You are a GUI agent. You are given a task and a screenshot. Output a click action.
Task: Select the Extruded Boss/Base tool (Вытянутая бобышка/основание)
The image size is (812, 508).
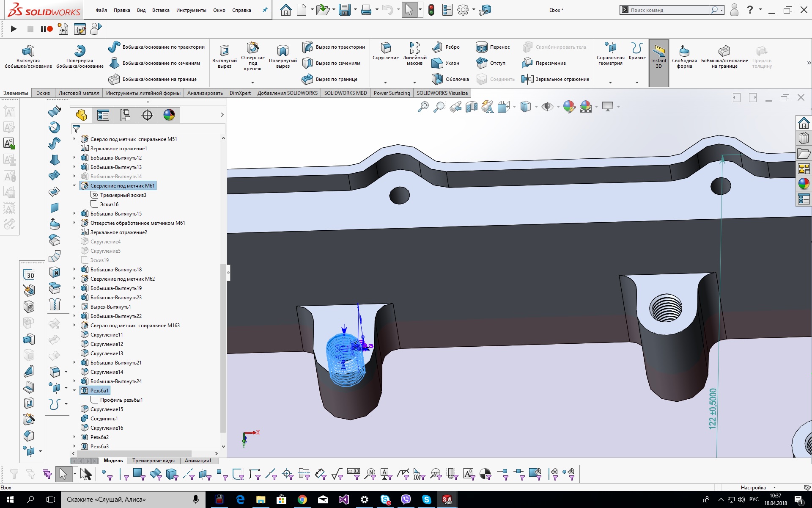pyautogui.click(x=28, y=56)
